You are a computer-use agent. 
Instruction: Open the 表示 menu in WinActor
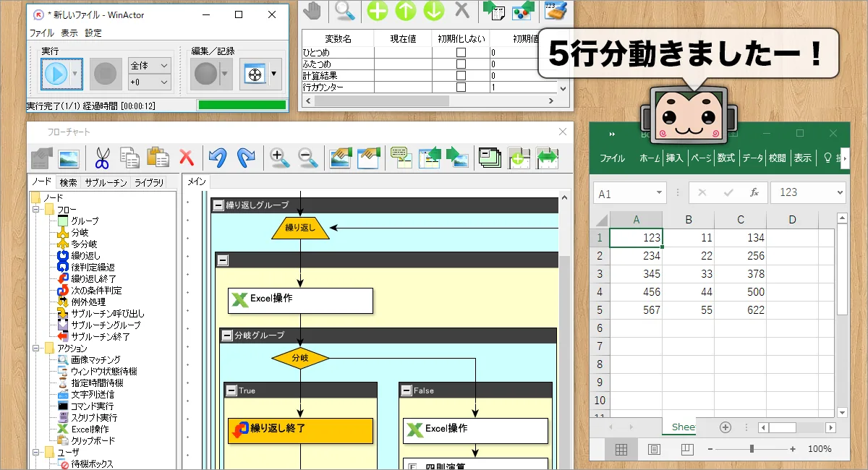point(69,33)
